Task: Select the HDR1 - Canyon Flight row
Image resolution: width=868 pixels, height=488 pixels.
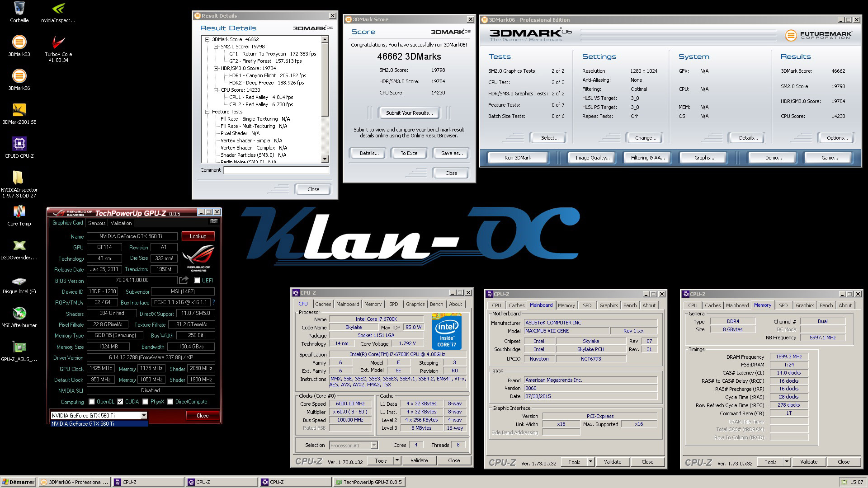Action: [x=268, y=75]
